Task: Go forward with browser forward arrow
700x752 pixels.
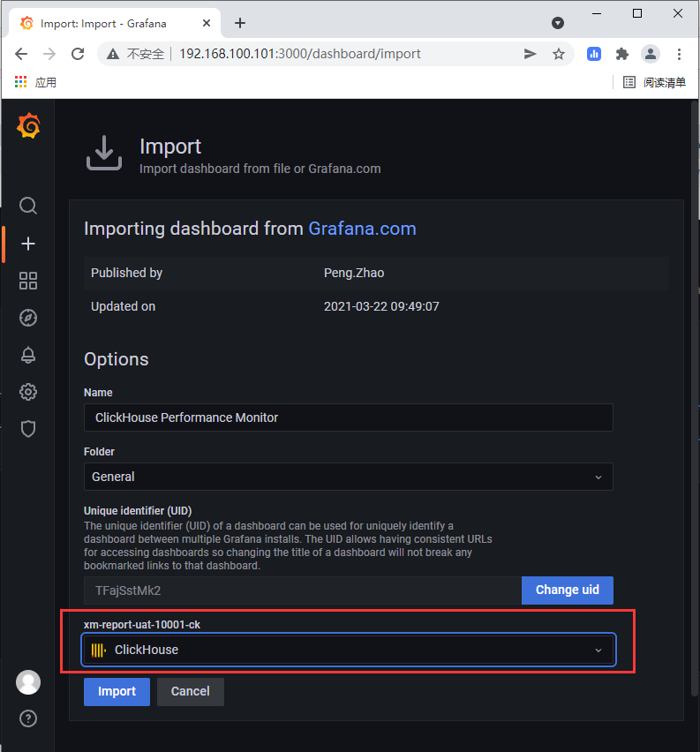Action: pyautogui.click(x=49, y=54)
